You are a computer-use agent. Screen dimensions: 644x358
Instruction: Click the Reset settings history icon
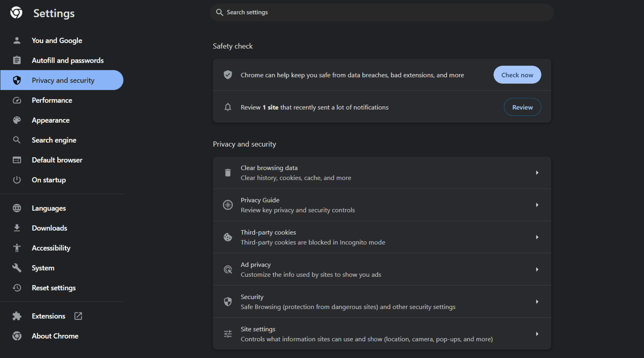17,288
